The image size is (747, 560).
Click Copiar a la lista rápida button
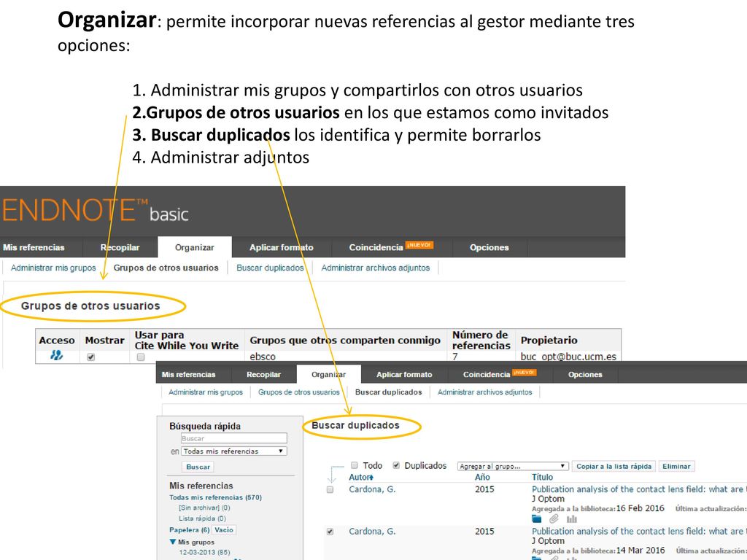[614, 466]
